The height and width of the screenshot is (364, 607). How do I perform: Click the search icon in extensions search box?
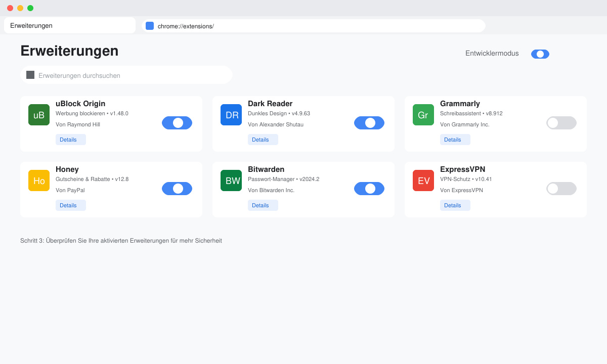pos(30,75)
